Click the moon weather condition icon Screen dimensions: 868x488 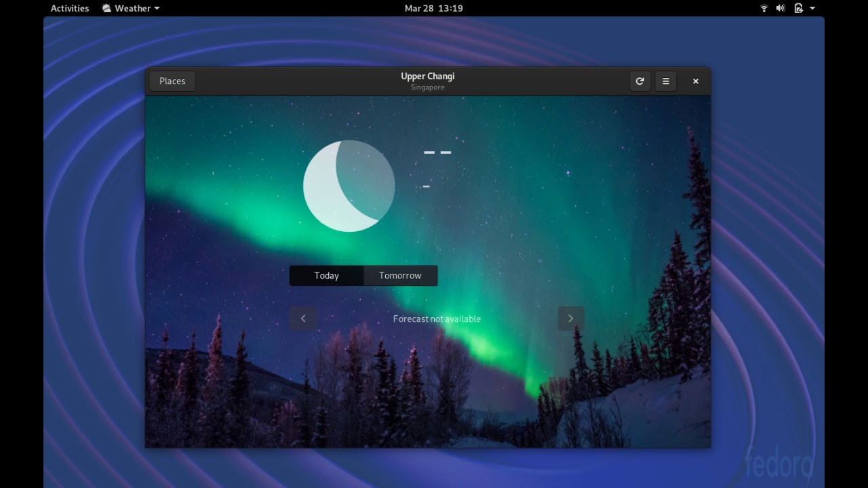point(349,186)
